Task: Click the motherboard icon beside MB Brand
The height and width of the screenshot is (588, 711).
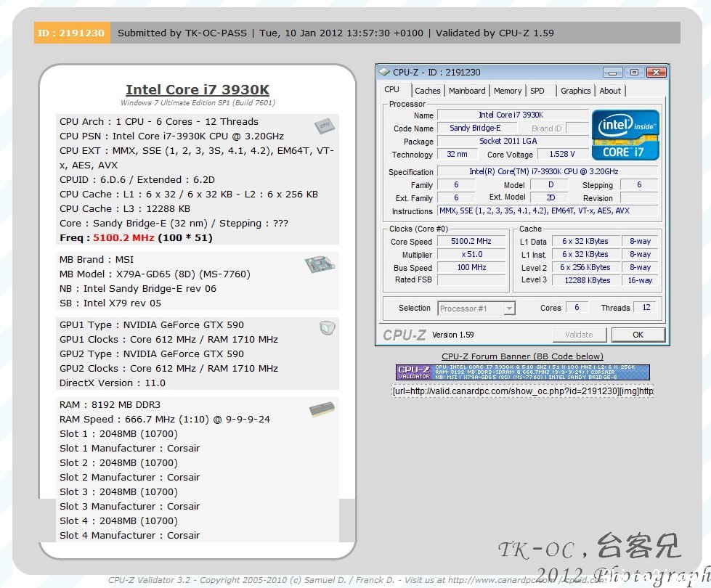Action: click(320, 264)
